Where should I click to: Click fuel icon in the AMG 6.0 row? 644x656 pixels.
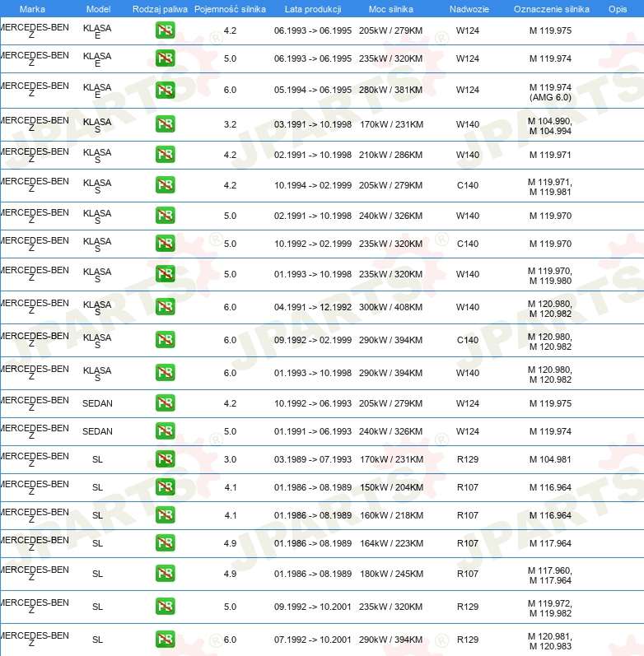point(165,90)
